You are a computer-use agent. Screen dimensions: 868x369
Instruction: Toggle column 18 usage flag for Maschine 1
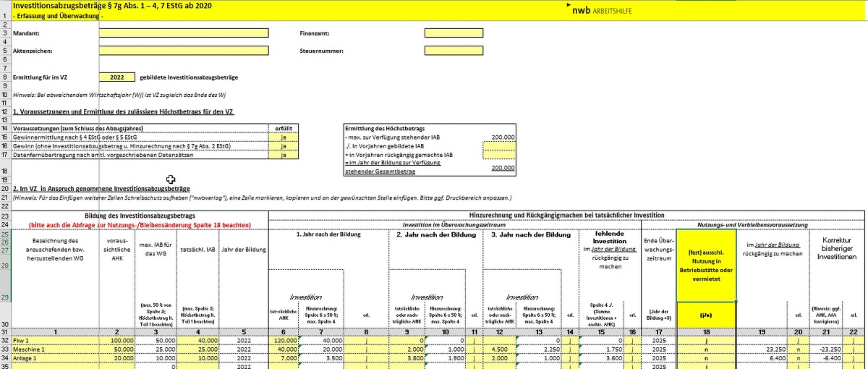(706, 347)
